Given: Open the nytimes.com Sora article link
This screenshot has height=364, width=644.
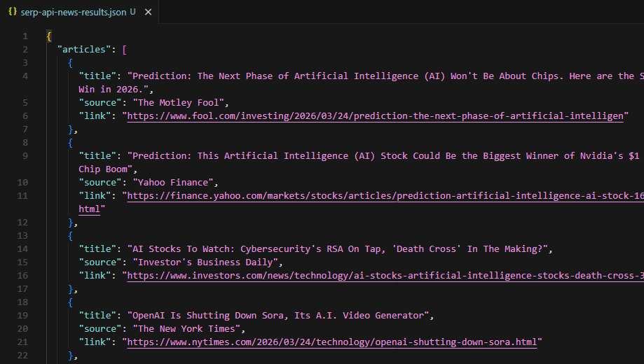Looking at the screenshot, I should coord(332,342).
